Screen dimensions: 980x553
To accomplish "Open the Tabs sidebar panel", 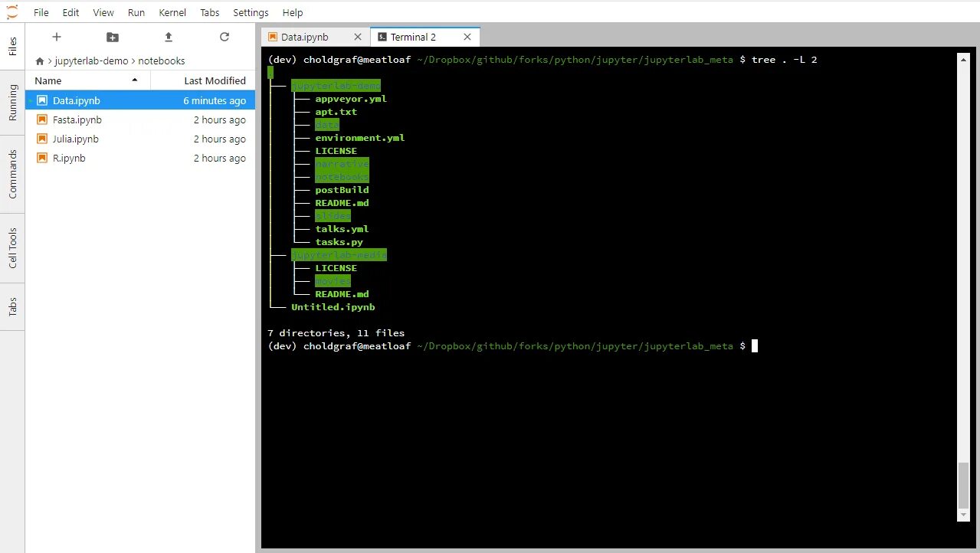I will pos(12,307).
